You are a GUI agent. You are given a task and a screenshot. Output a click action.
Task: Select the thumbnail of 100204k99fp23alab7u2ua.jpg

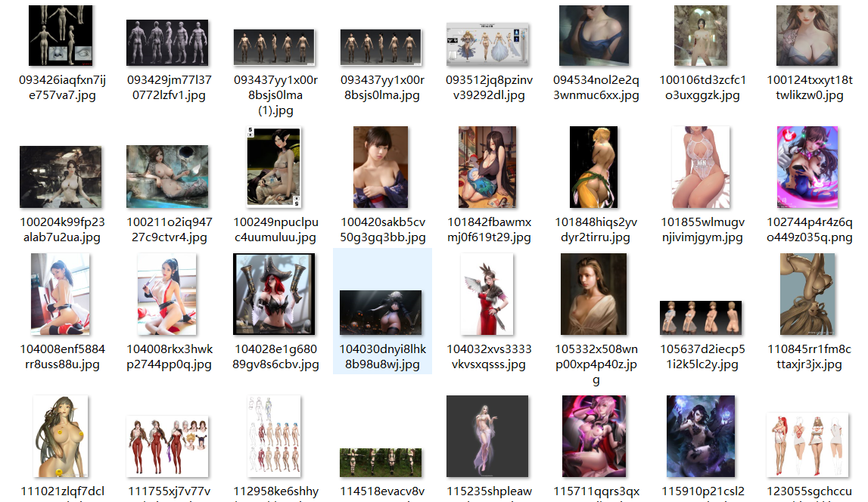(x=61, y=177)
